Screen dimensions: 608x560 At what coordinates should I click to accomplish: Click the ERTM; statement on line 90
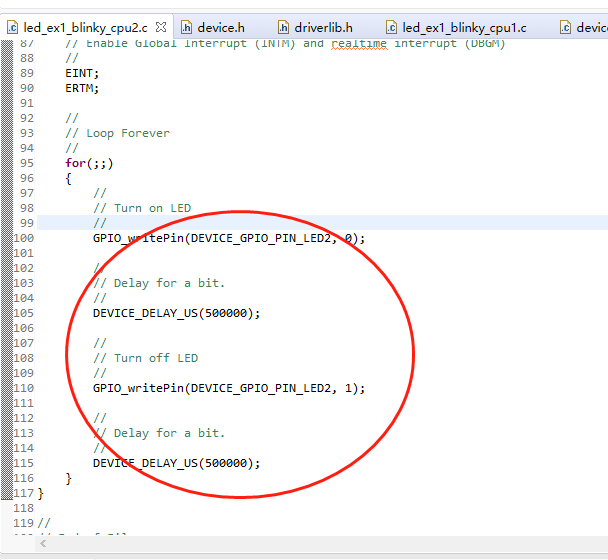tap(82, 88)
